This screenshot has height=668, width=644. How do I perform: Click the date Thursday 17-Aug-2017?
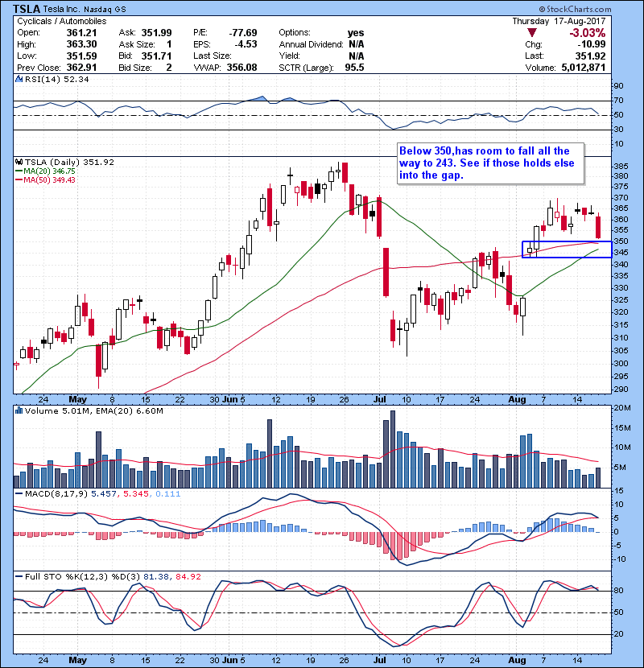pyautogui.click(x=559, y=21)
